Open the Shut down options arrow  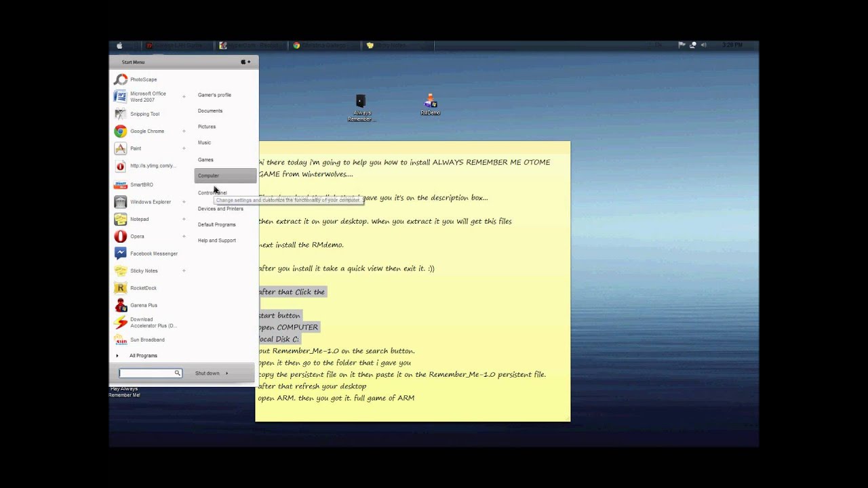227,373
